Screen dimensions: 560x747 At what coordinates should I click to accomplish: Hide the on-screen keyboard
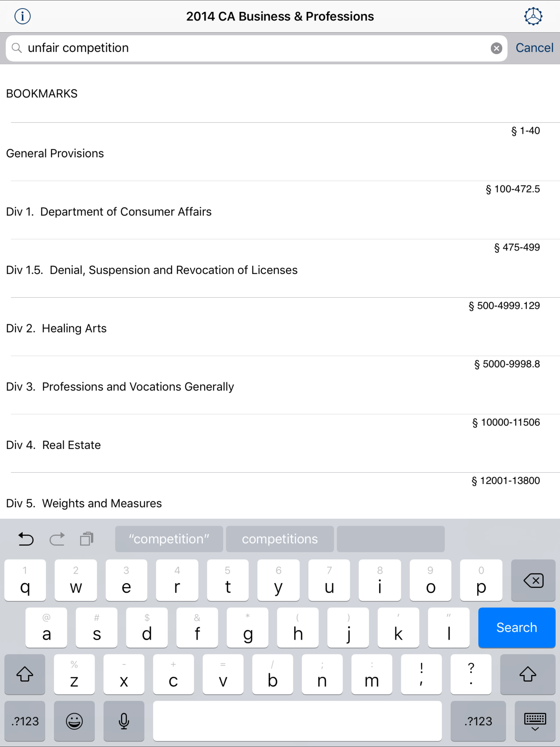(x=535, y=721)
